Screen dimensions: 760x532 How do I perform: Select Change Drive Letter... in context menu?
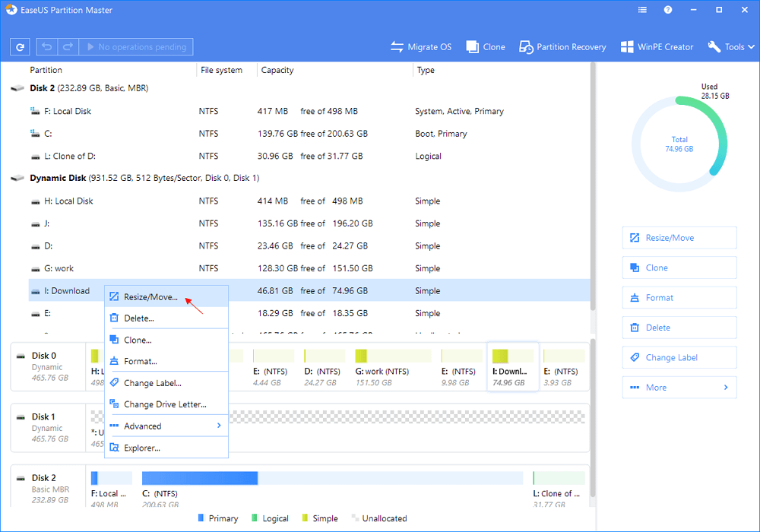(x=164, y=405)
